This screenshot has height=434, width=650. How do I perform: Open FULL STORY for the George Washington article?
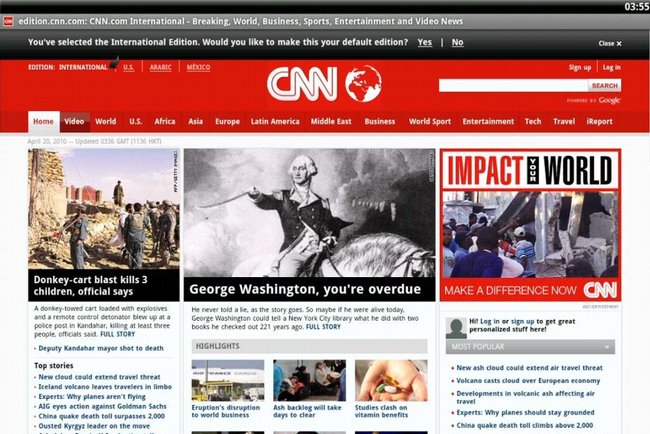323,327
